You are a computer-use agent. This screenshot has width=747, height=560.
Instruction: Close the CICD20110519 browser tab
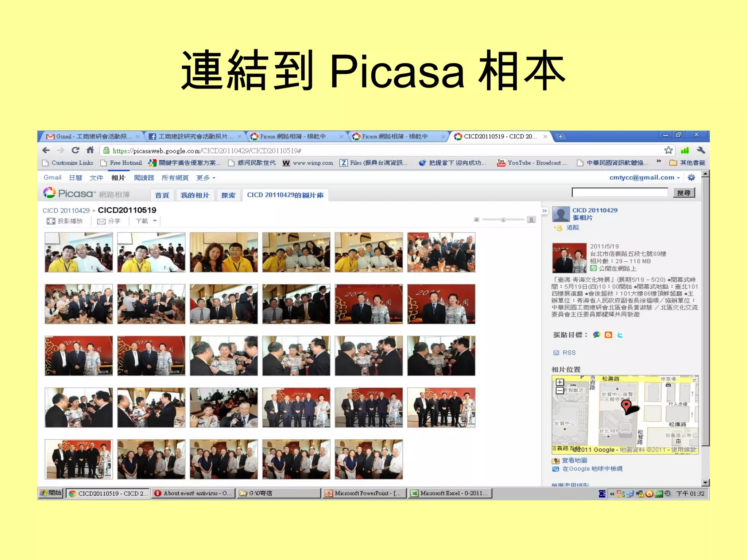pos(545,137)
